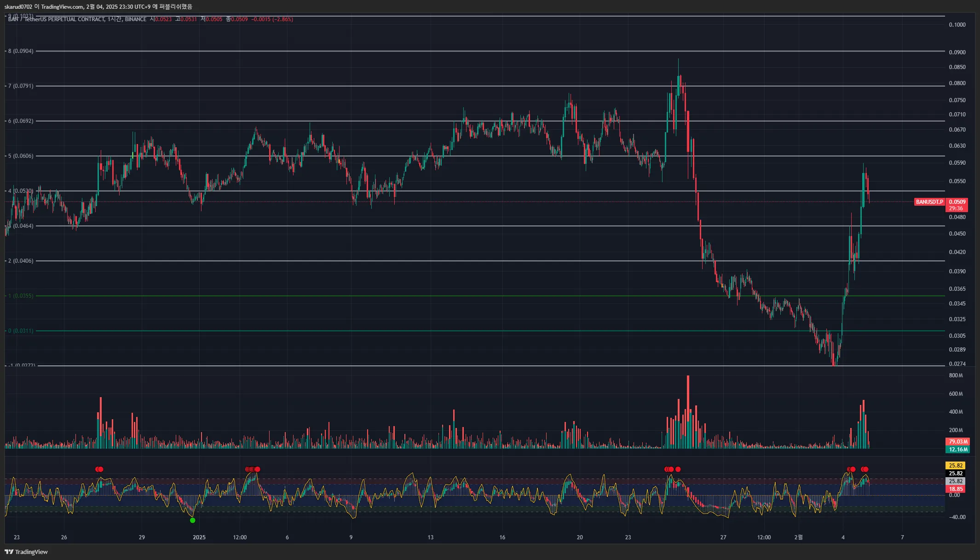Screen dimensions: 980x560
Task: Click the 29:36 candle countdown timer
Action: [956, 208]
